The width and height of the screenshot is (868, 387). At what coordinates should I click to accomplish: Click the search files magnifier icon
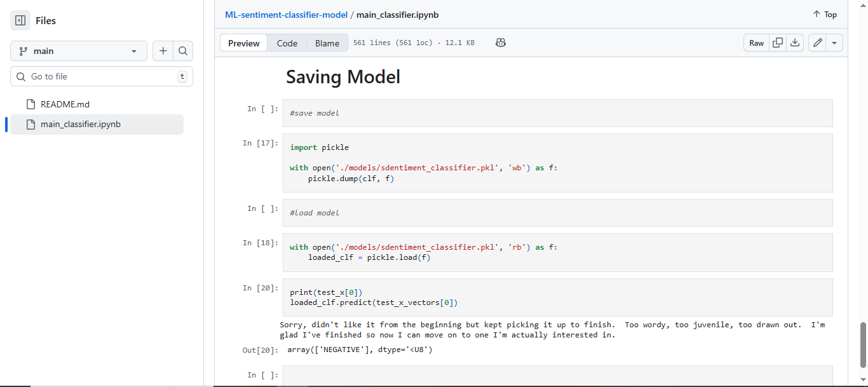tap(183, 51)
